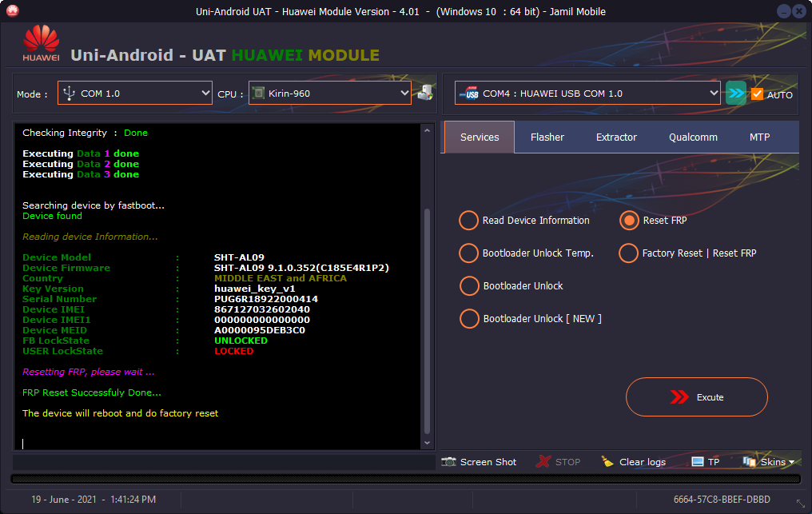The image size is (812, 514).
Task: Click the green refresh ports arrow icon
Action: click(735, 94)
